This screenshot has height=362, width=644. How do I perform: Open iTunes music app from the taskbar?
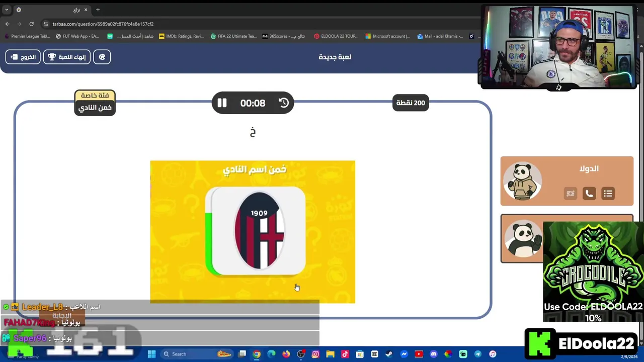493,354
